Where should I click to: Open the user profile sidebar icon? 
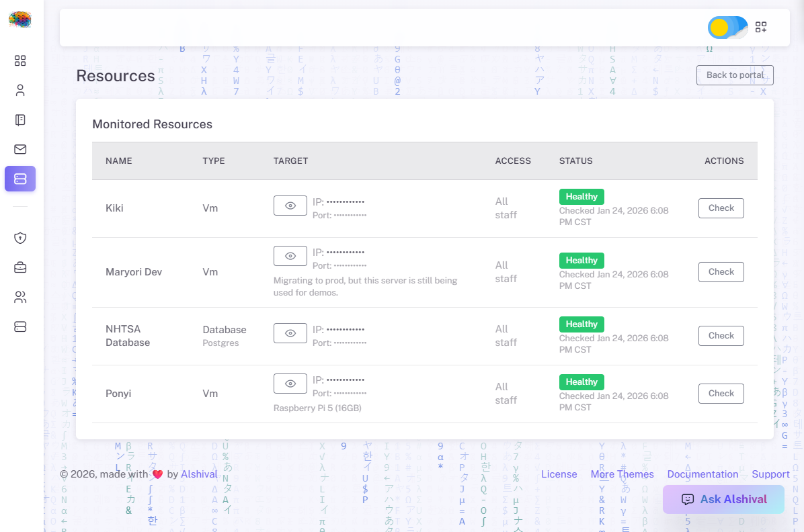20,91
